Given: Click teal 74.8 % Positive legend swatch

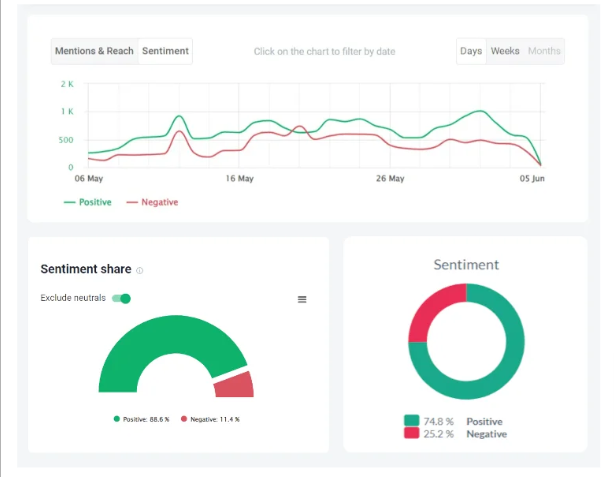Looking at the screenshot, I should (x=412, y=421).
